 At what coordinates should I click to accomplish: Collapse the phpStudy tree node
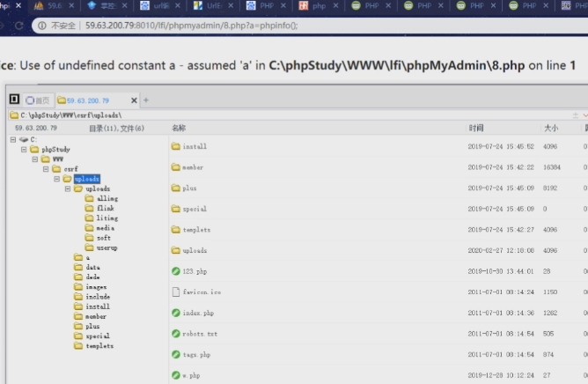coord(24,150)
